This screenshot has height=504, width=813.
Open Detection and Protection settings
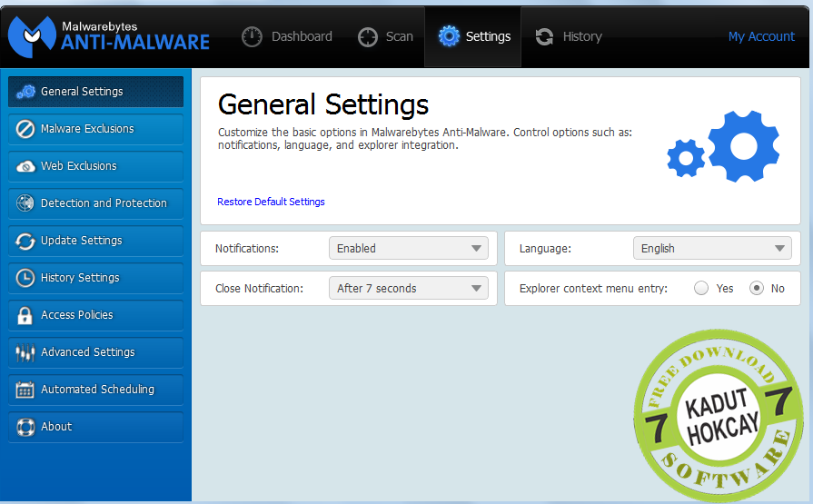pyautogui.click(x=96, y=203)
